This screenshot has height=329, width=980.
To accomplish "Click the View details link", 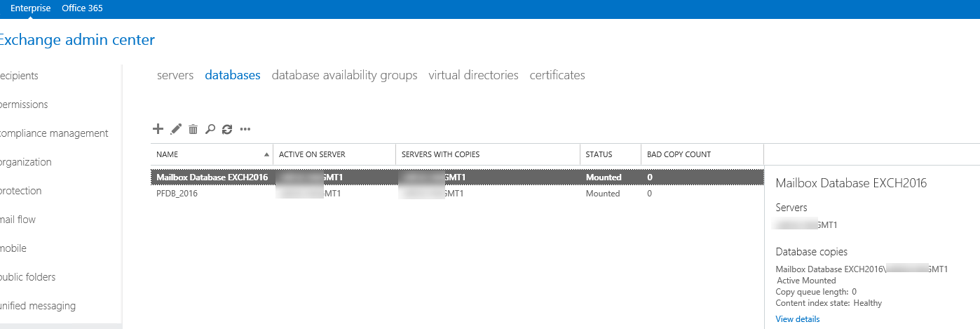I will pos(797,319).
